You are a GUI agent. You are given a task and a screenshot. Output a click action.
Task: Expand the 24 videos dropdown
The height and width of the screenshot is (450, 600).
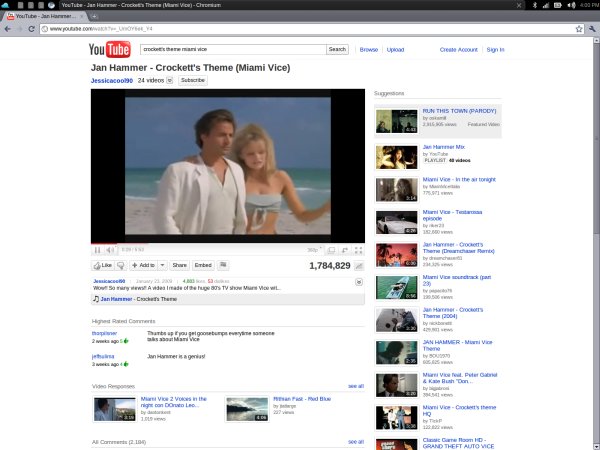coord(170,80)
